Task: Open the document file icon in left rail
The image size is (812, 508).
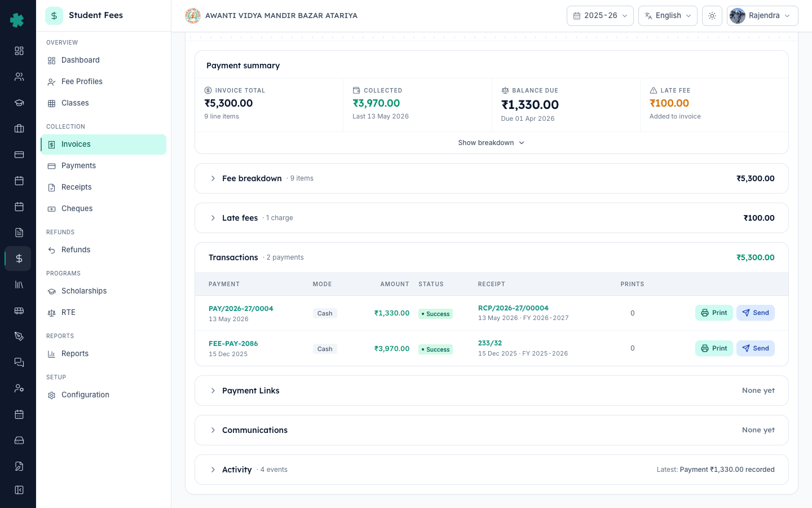Action: (x=19, y=233)
